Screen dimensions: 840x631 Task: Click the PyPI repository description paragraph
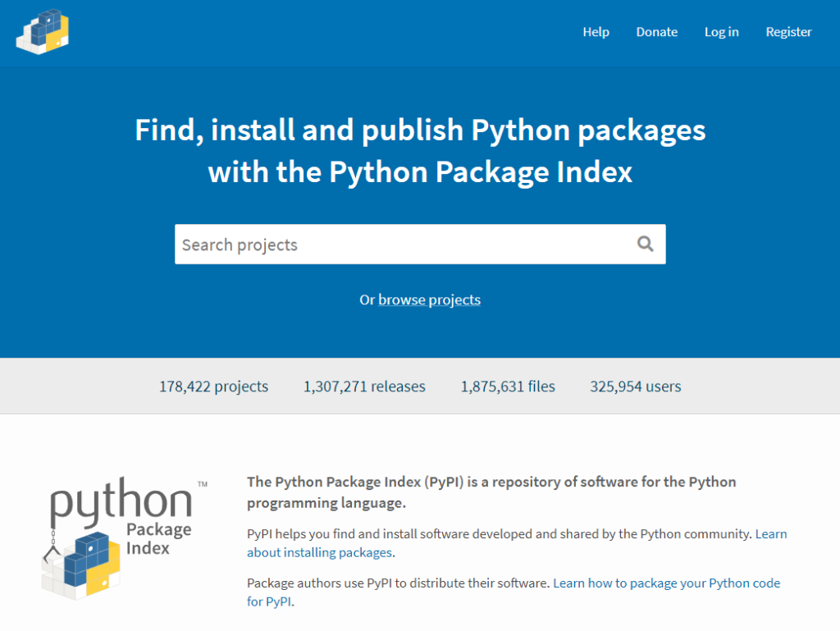point(491,491)
